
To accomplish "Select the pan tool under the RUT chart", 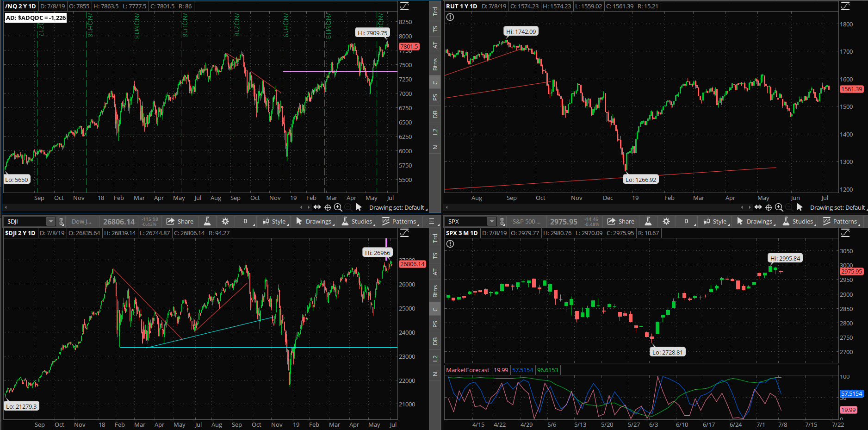I will click(x=758, y=207).
